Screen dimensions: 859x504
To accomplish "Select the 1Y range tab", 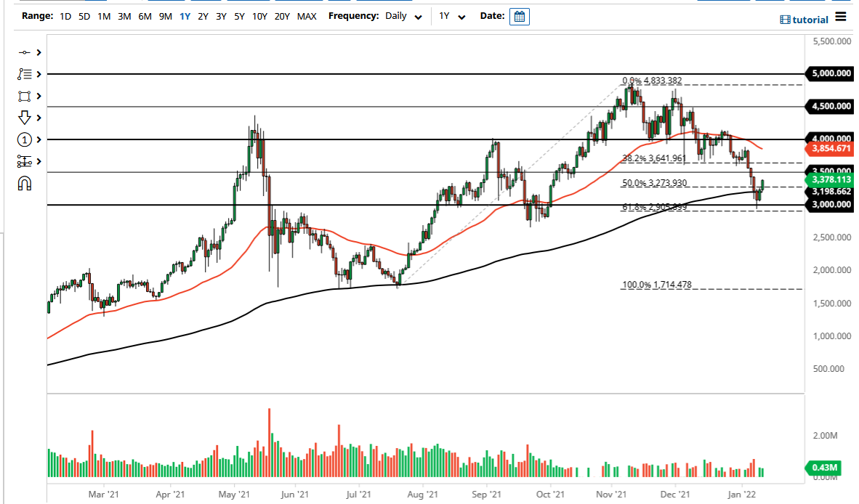I will pyautogui.click(x=185, y=15).
